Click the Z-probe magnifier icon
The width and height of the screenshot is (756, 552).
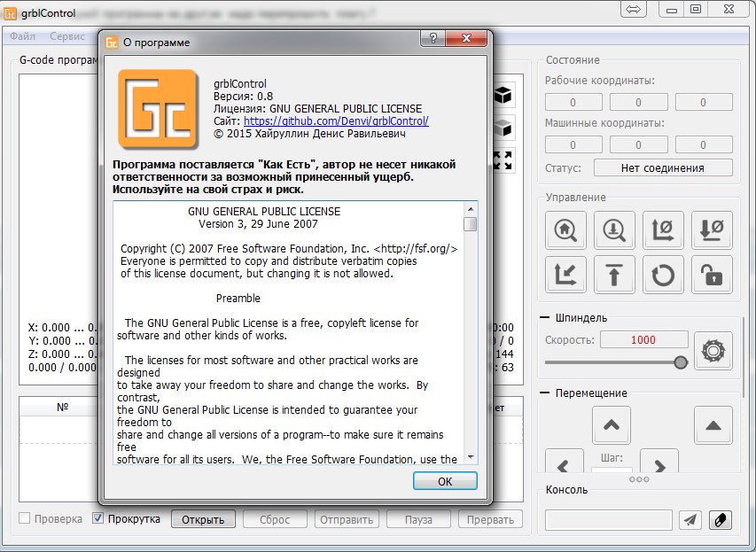[614, 230]
